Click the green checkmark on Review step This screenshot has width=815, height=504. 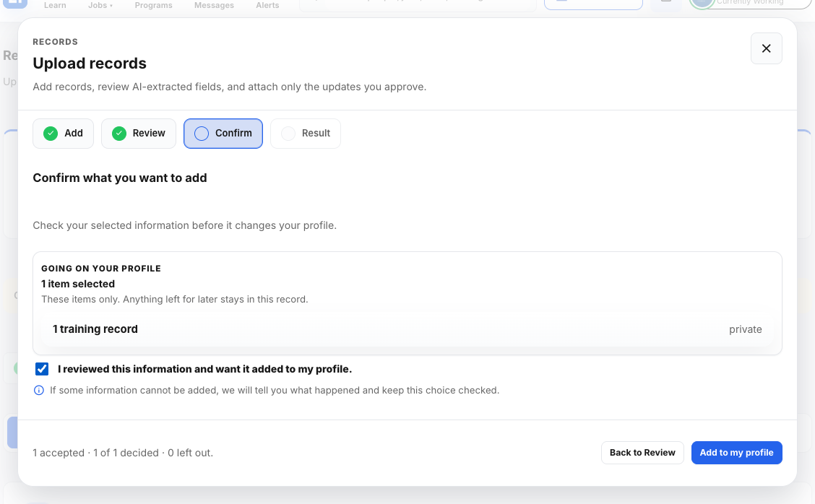pos(119,134)
